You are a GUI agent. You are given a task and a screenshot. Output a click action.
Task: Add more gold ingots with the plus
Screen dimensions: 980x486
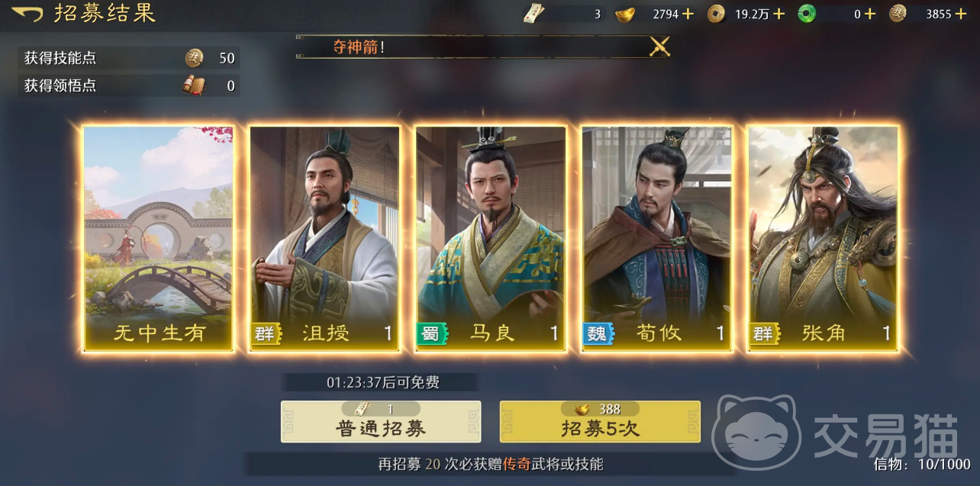click(688, 14)
